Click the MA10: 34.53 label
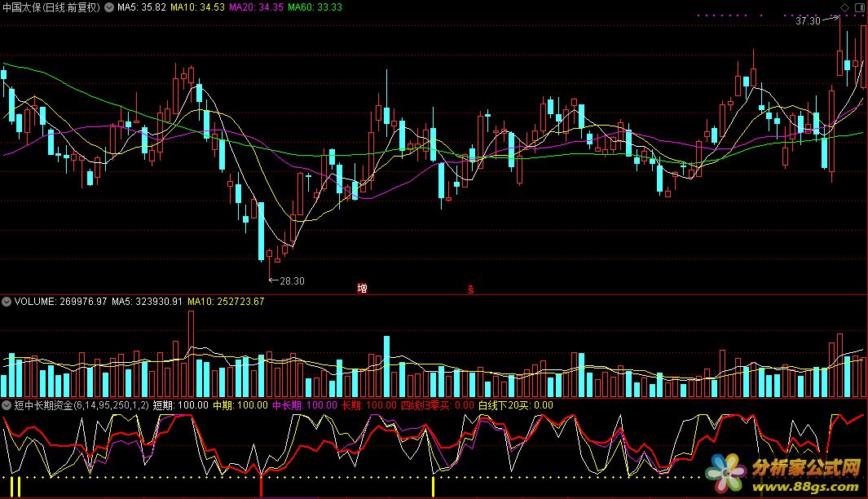The image size is (868, 499). click(197, 7)
